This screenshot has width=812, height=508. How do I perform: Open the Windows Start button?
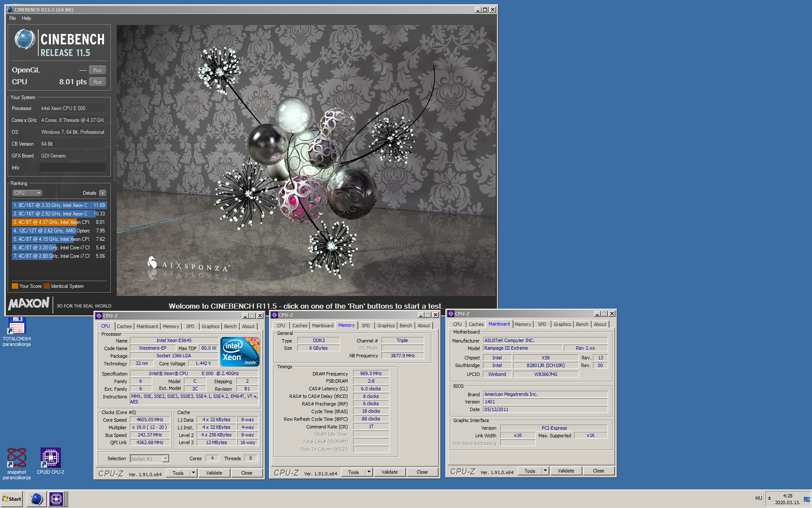tap(12, 499)
